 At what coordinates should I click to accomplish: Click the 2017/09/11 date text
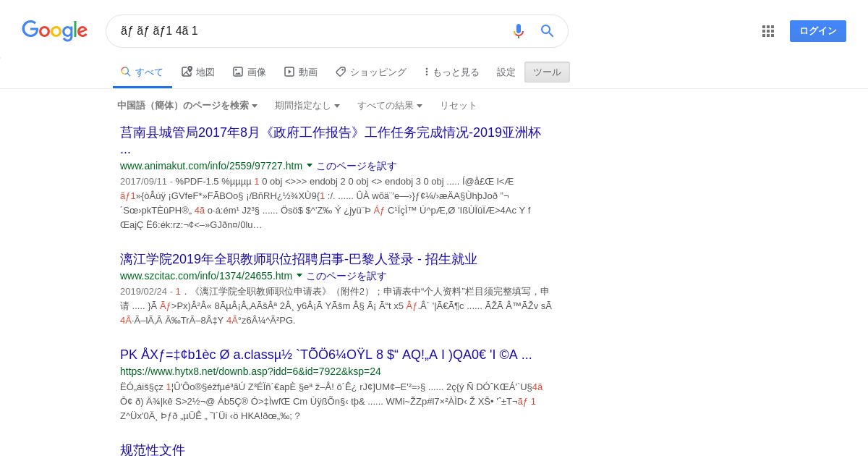click(x=143, y=182)
